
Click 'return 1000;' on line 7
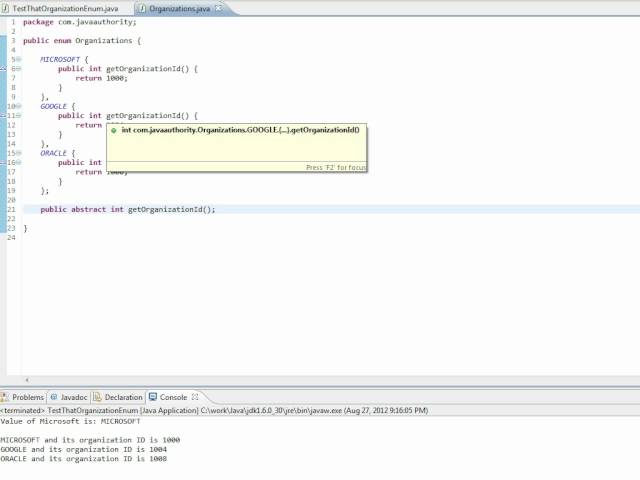click(x=101, y=78)
